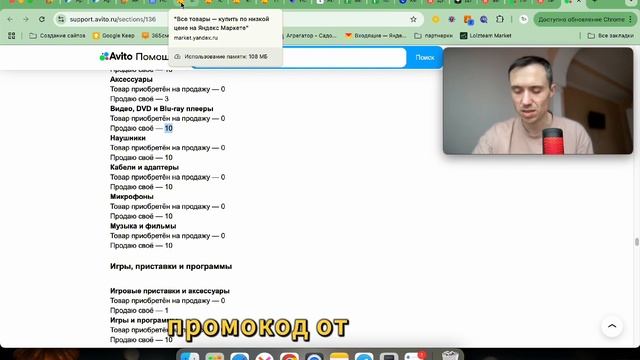640x360 pixels.
Task: Click the line Продаю своё — 1
Action: [139, 311]
